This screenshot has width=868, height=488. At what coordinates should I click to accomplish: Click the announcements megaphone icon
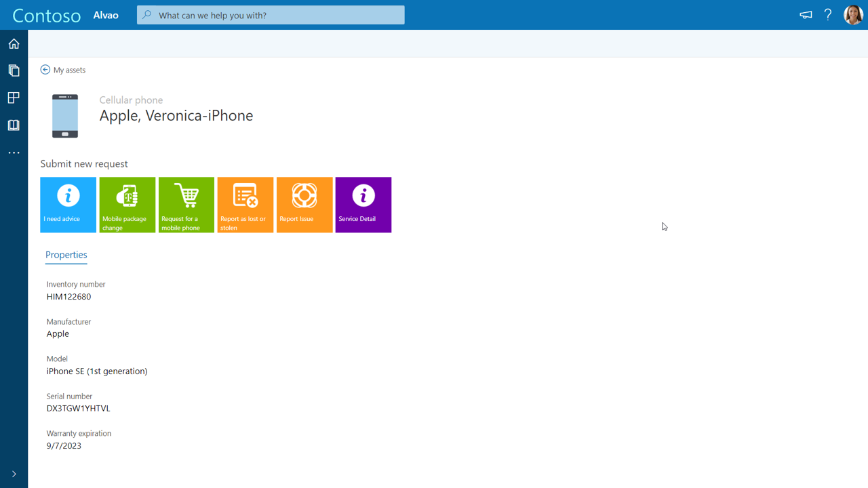[806, 15]
